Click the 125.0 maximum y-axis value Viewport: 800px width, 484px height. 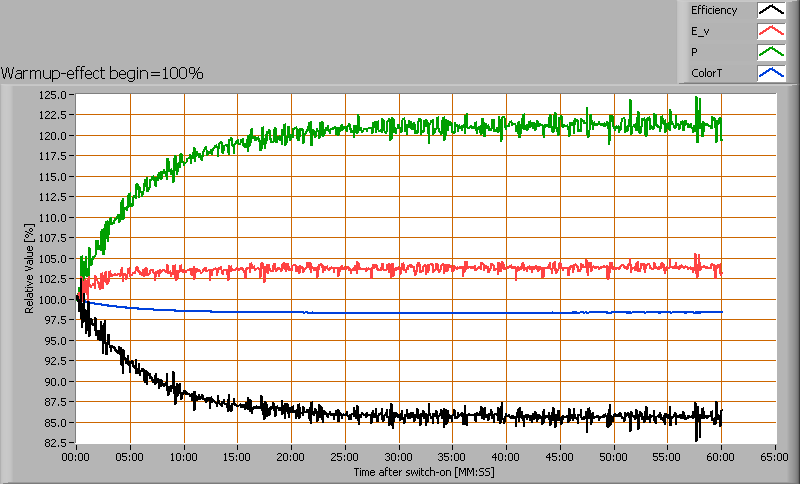[x=54, y=95]
